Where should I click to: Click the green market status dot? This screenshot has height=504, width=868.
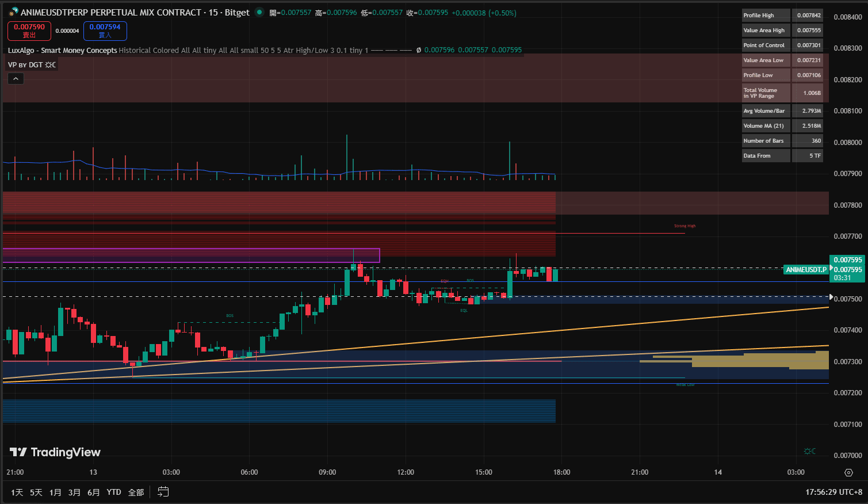pyautogui.click(x=259, y=12)
